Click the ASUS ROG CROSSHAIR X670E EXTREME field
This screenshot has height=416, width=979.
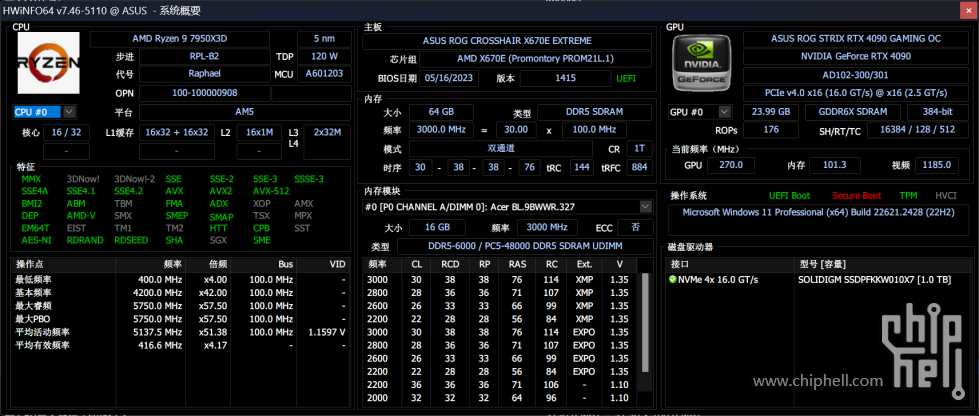(x=506, y=41)
